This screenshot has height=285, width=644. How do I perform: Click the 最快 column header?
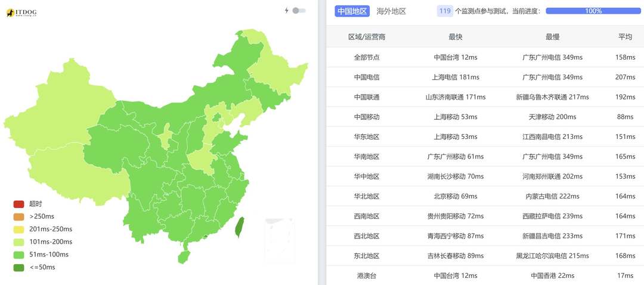click(x=456, y=37)
